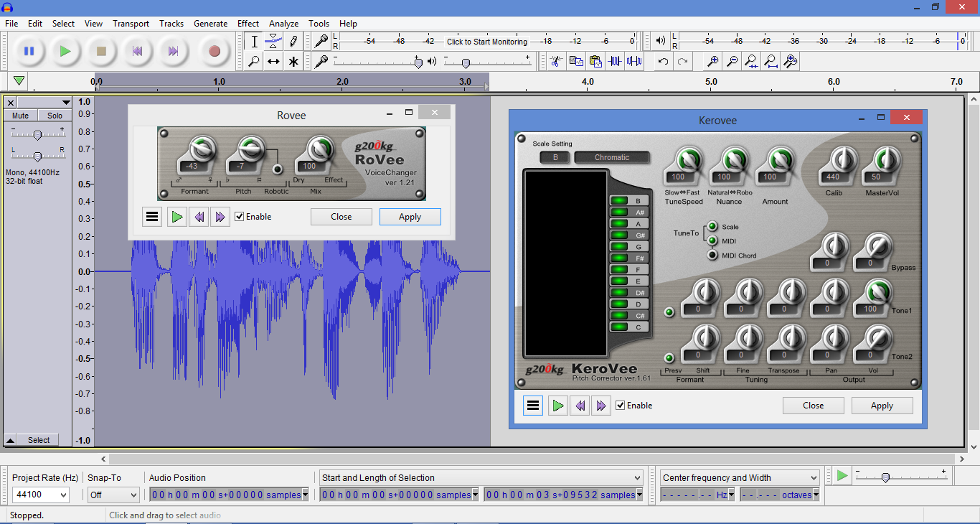Skip backward in Kerovee window
The width and height of the screenshot is (980, 524).
[580, 406]
